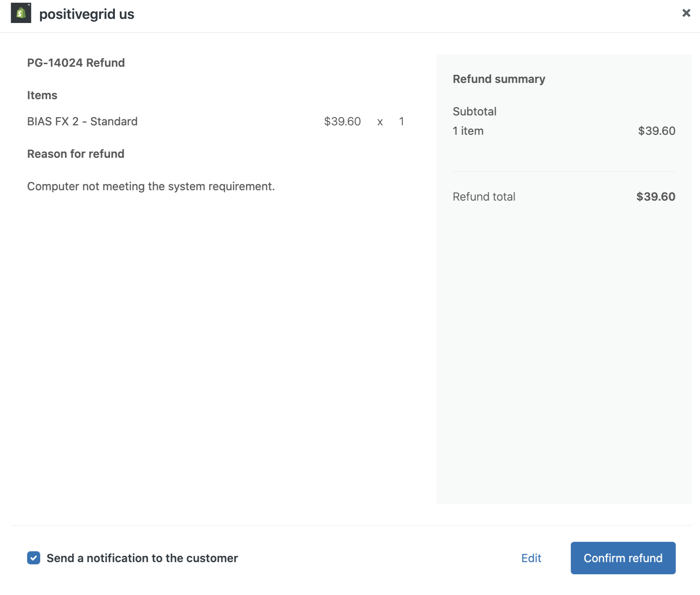Click the Refund summary heading

click(499, 79)
